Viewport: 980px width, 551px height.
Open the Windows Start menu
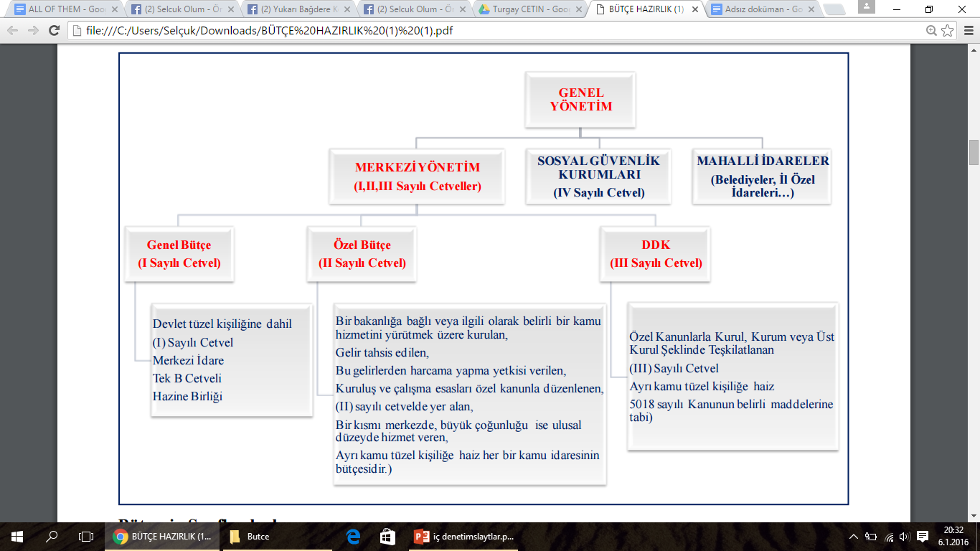[x=17, y=537]
